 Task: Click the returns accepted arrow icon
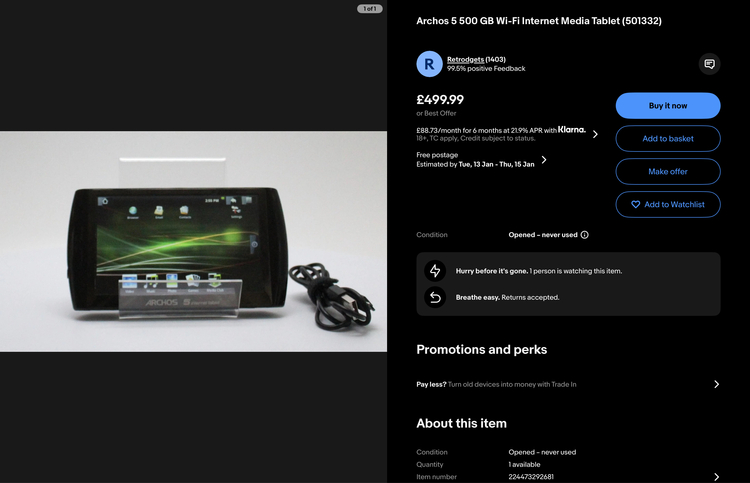(x=435, y=297)
